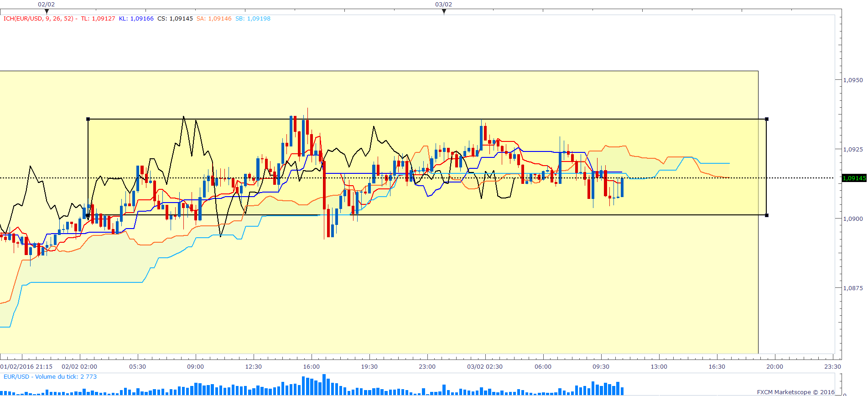The image size is (868, 396).
Task: Click the orange SA value label
Action: [214, 19]
